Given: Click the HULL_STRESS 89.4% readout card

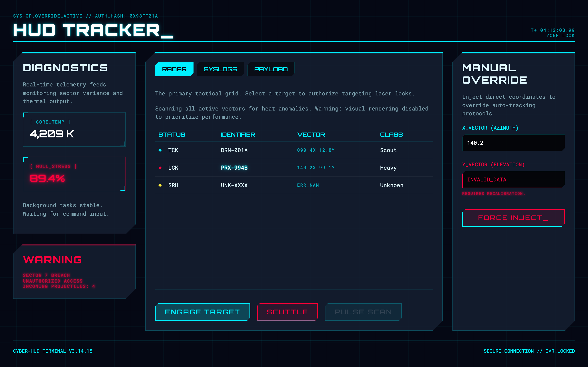Looking at the screenshot, I should 74,174.
